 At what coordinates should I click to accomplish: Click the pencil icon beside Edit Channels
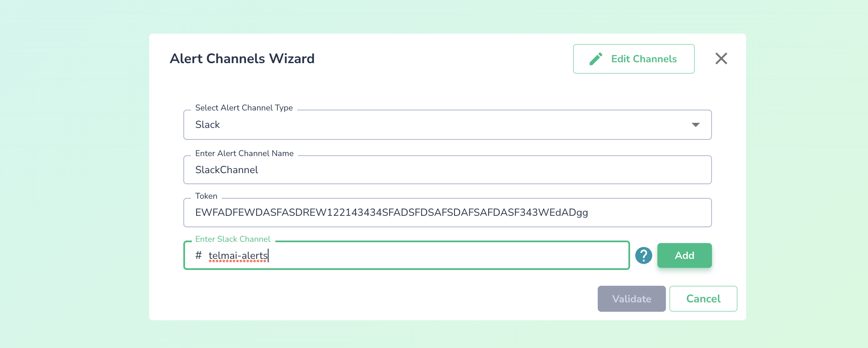point(596,59)
